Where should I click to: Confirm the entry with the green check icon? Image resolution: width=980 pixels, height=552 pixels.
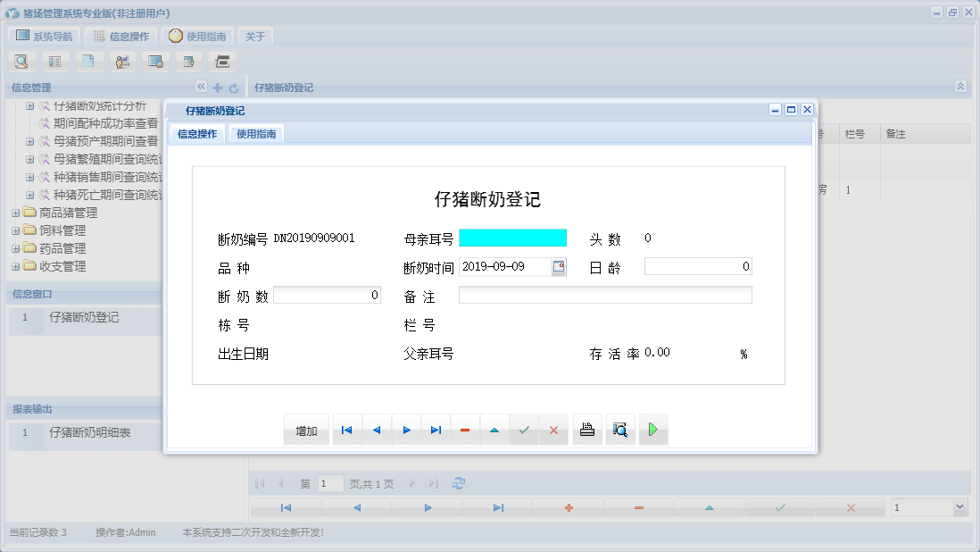524,430
